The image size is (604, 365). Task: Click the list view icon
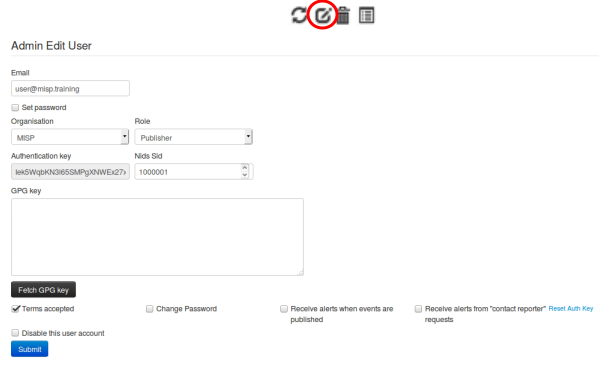[366, 15]
